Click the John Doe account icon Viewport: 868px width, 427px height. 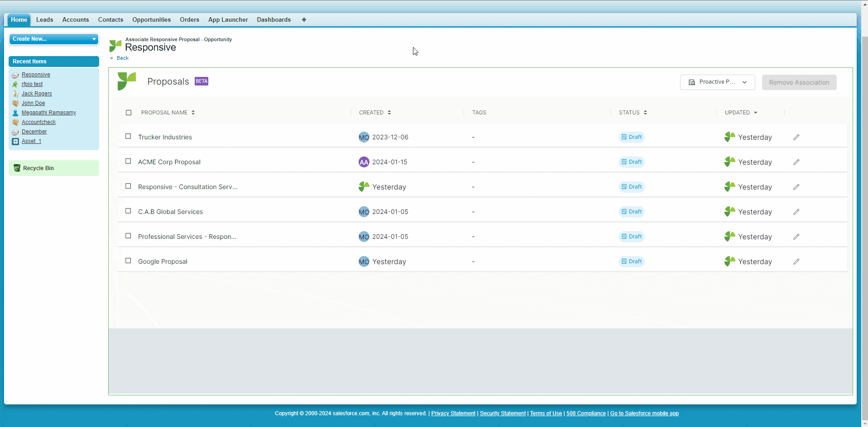pos(15,103)
